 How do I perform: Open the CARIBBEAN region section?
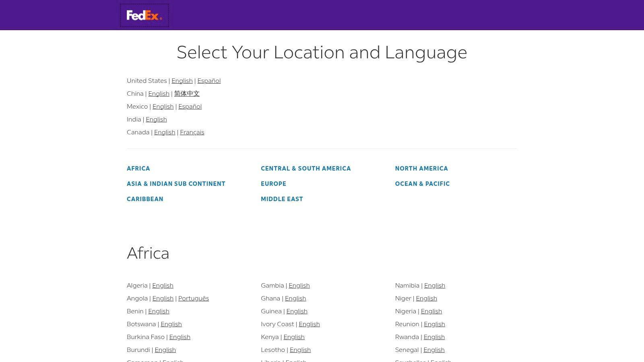pyautogui.click(x=145, y=199)
